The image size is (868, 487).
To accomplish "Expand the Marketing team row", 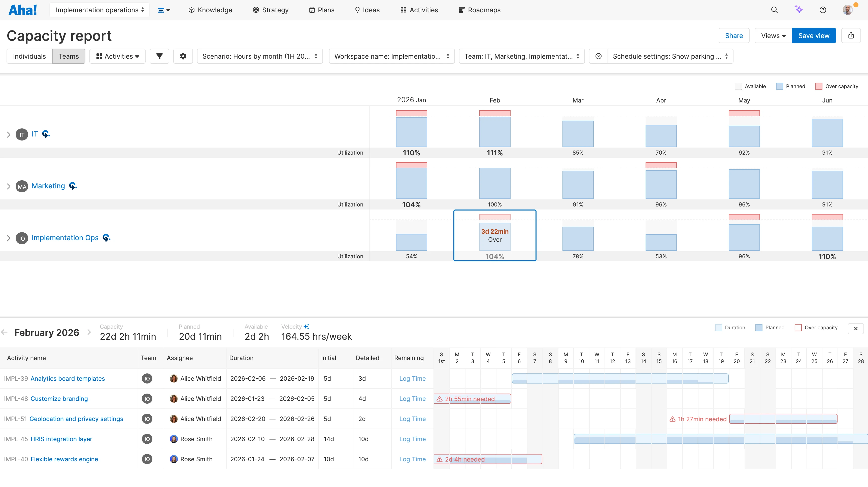I will tap(8, 186).
